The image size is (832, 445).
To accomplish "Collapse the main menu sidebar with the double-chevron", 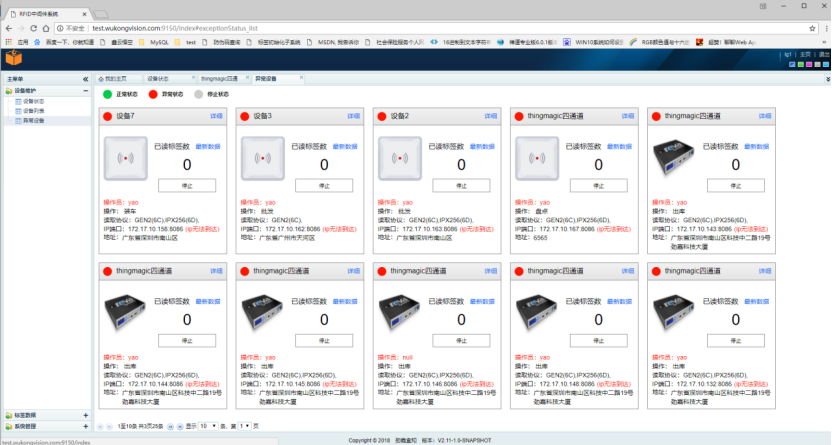I will (85, 79).
